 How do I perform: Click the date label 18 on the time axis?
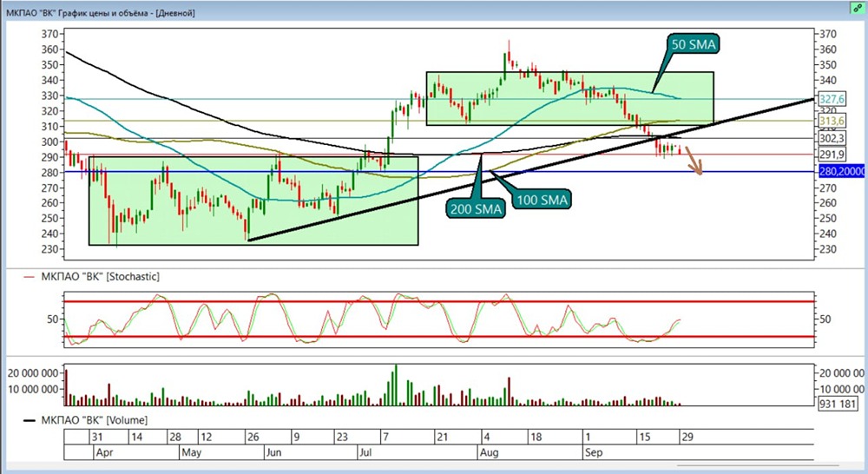point(536,437)
